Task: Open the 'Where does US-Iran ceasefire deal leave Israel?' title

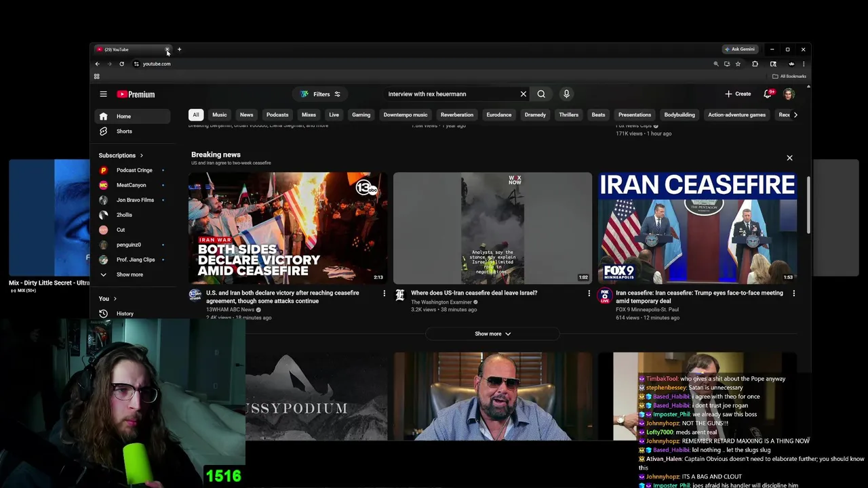Action: [474, 293]
